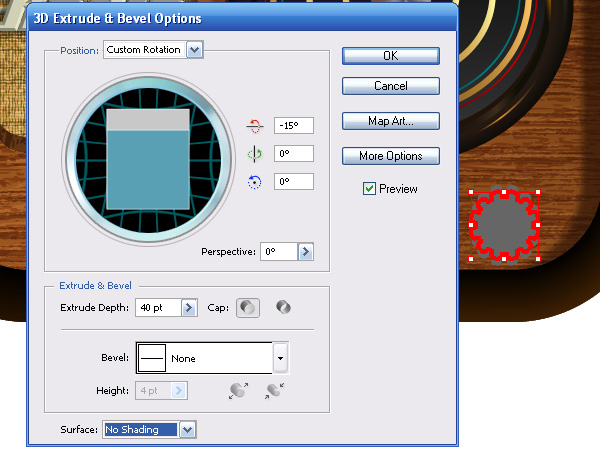Click the Y-axis rotation icon
Viewport: 600px width, 450px height.
(254, 154)
